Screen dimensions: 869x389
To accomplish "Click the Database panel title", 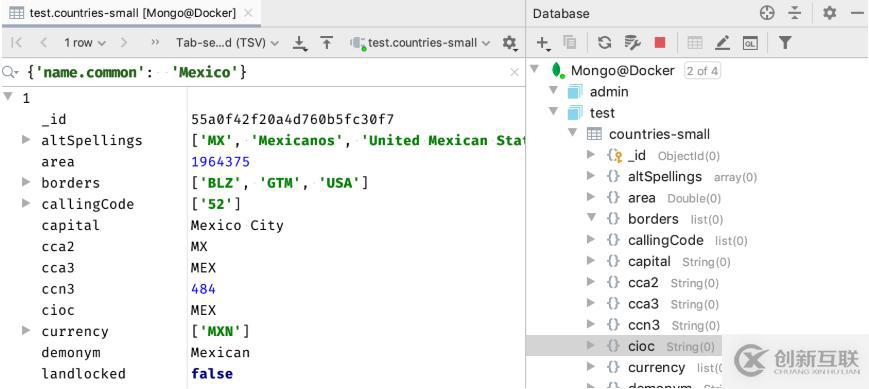I will (x=561, y=13).
